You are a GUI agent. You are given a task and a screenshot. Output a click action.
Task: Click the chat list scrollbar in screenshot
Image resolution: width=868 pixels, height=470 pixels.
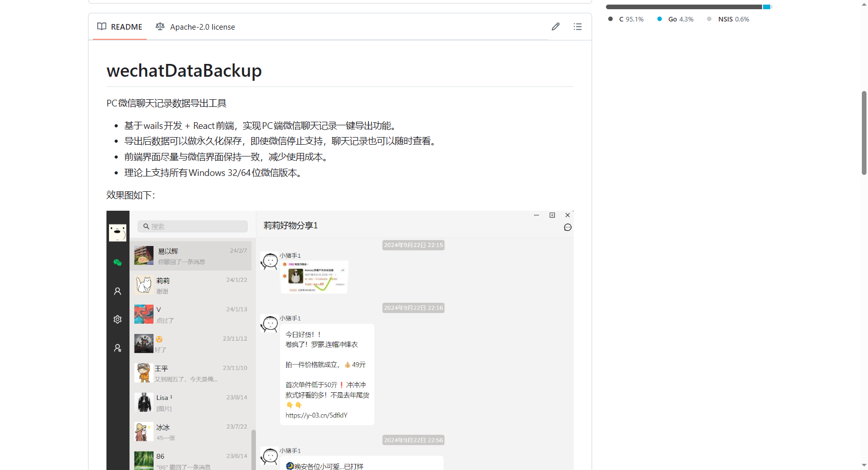(253, 449)
